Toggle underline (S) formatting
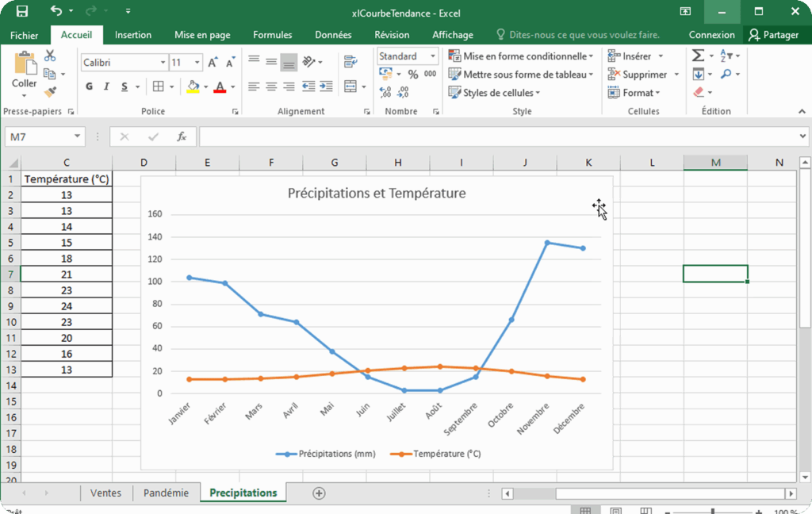Image resolution: width=812 pixels, height=514 pixels. pos(124,86)
